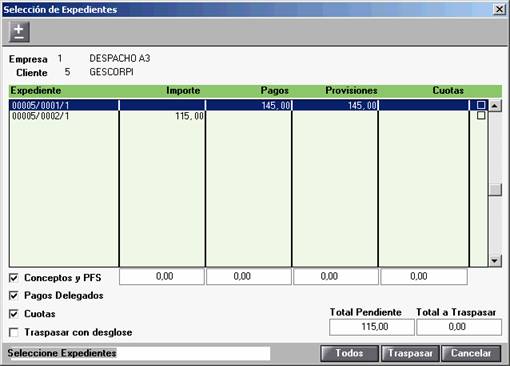Click the Seleccione Expedientes status field

(138, 353)
